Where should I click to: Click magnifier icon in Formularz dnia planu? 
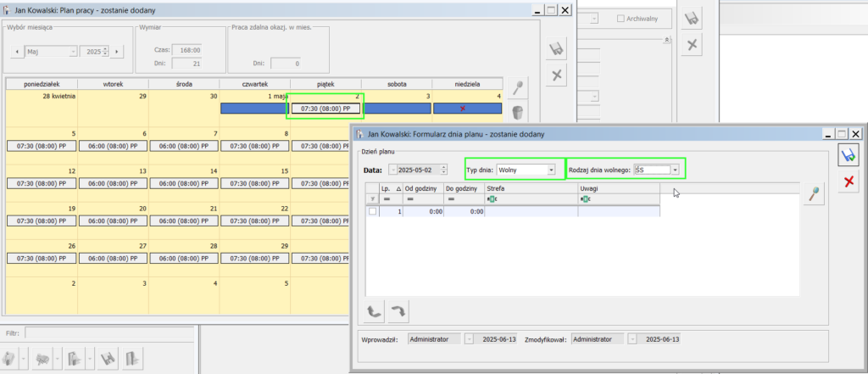point(815,195)
